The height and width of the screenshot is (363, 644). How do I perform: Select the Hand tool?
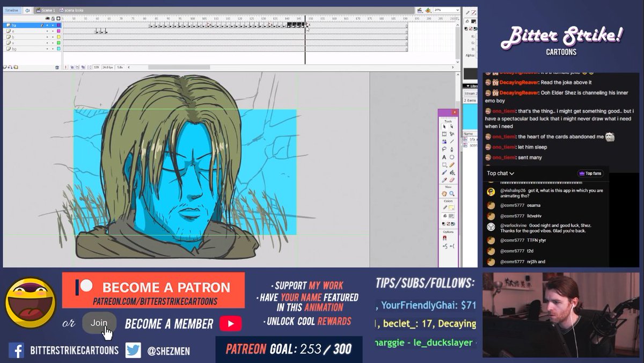pos(444,194)
